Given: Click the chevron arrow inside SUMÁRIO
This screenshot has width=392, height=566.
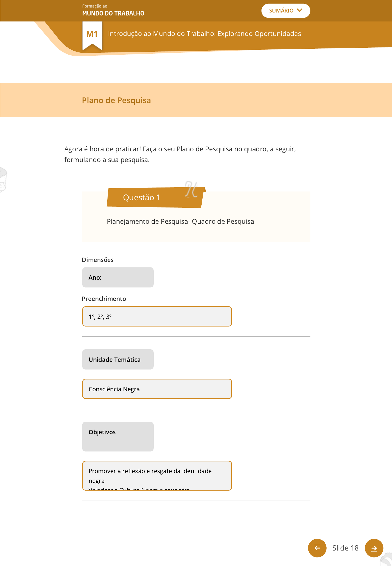Looking at the screenshot, I should (300, 10).
